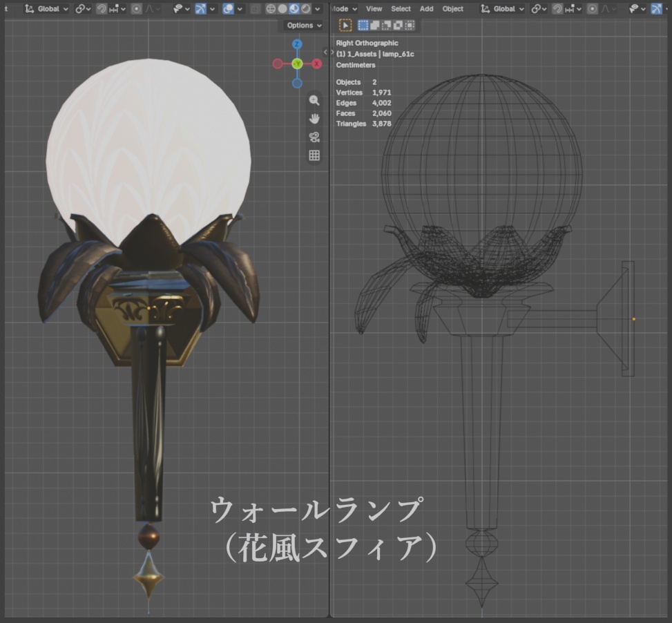Click the Objects 2 statistic
Screen dimensions: 672x623
tap(356, 82)
